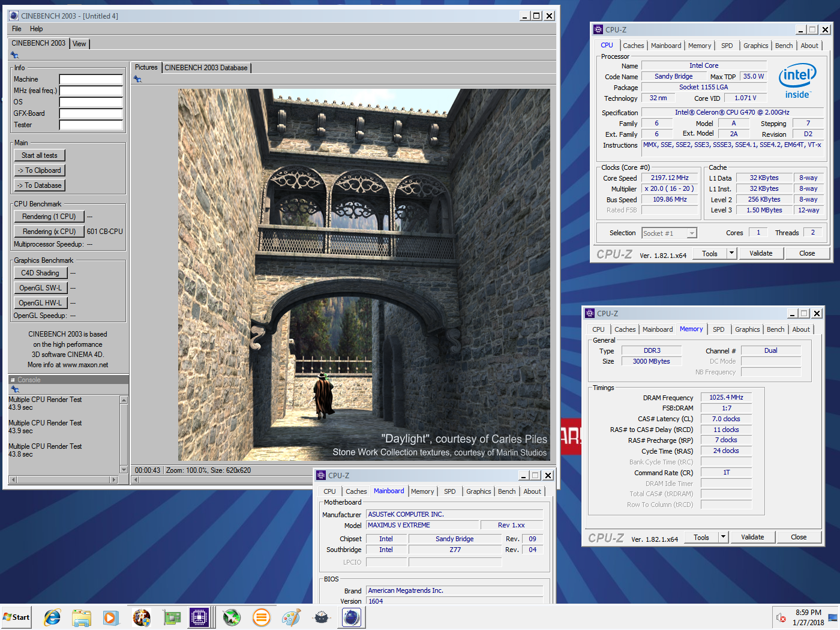The height and width of the screenshot is (630, 840).
Task: Click the To Database button
Action: (40, 185)
